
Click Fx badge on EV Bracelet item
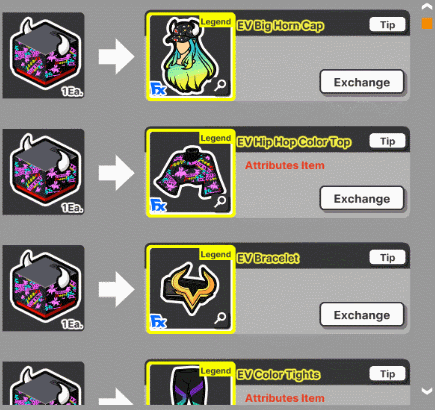[158, 321]
